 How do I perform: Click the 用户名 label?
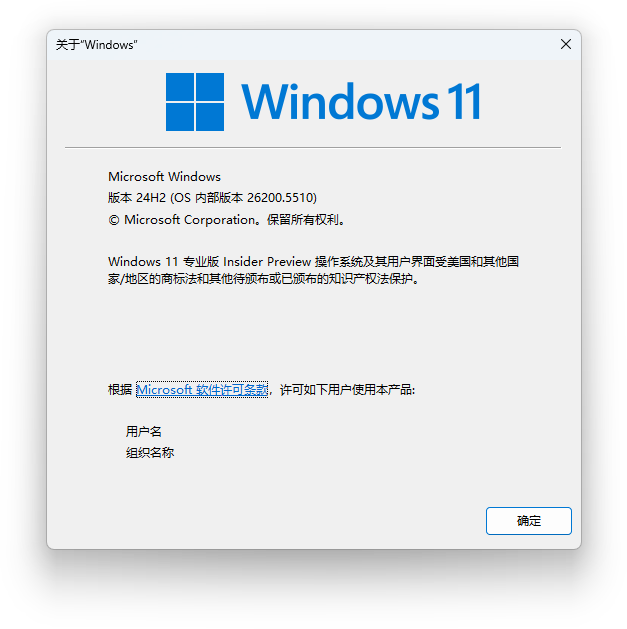point(144,432)
